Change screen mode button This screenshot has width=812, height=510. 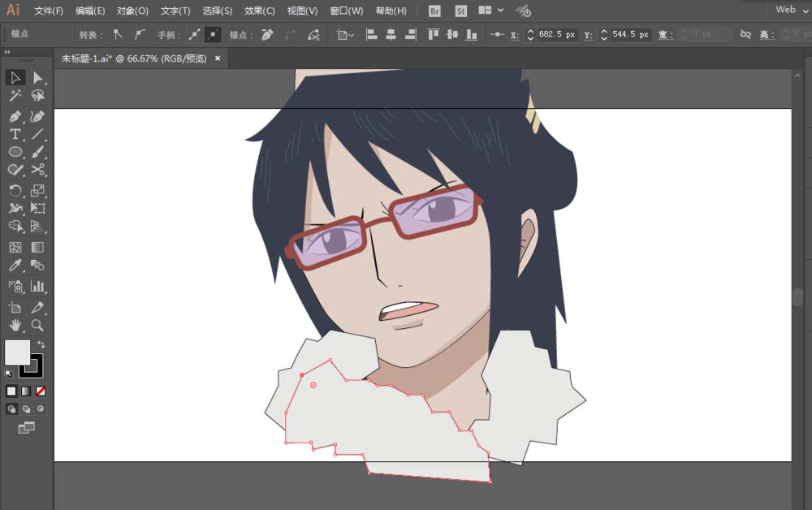26,428
